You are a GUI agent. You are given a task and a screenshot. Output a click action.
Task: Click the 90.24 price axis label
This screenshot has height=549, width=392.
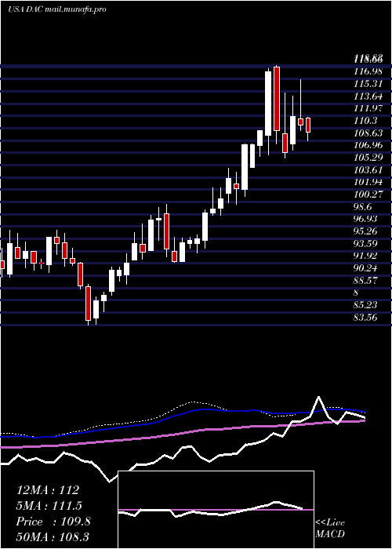click(366, 268)
